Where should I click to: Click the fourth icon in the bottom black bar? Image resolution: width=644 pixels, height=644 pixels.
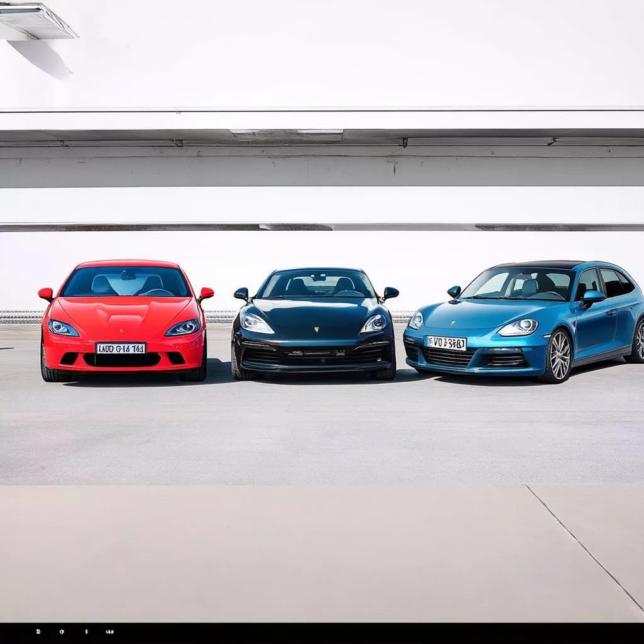point(109,631)
